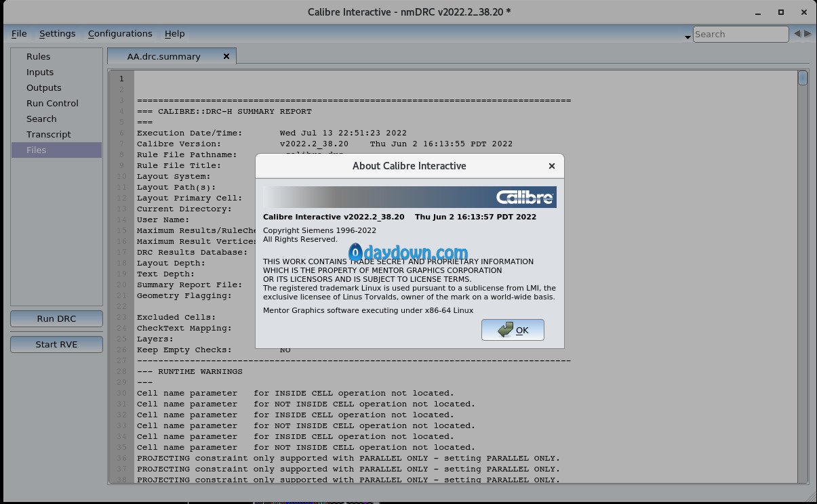Open the Transcript section
Image resolution: width=817 pixels, height=504 pixels.
[49, 134]
